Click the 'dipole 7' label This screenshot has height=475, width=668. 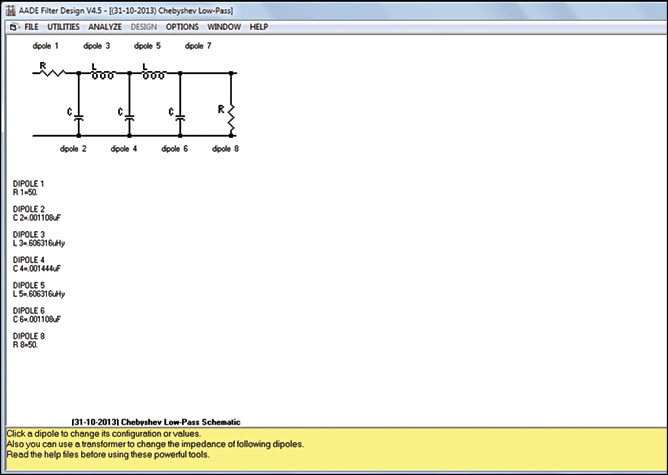[x=198, y=46]
